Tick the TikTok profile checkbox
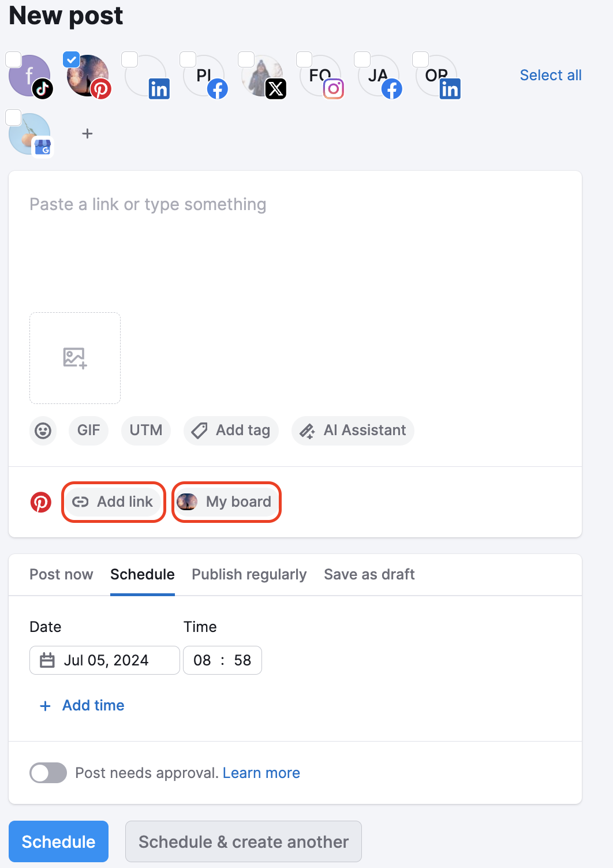Screen dimensions: 613x868 point(13,59)
